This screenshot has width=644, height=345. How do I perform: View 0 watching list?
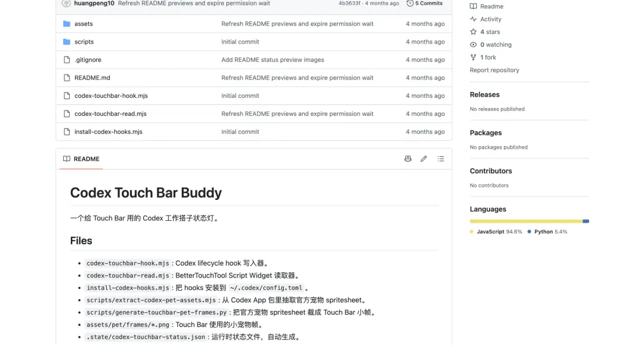click(496, 45)
